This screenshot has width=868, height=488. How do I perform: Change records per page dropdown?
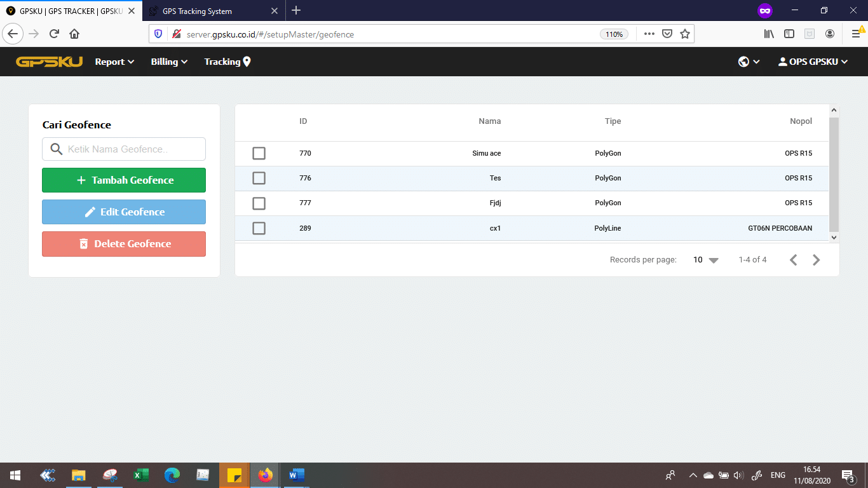705,260
